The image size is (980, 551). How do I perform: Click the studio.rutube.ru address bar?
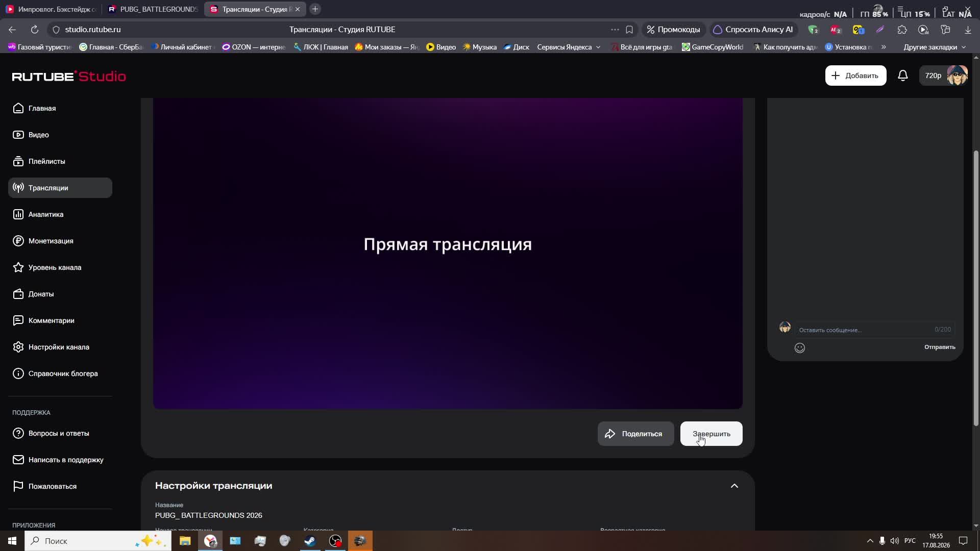point(93,30)
